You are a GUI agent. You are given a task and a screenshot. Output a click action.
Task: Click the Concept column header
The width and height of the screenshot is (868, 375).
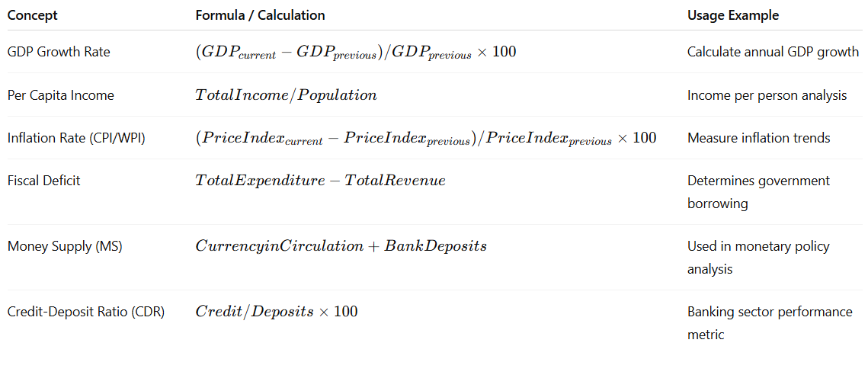click(x=32, y=15)
